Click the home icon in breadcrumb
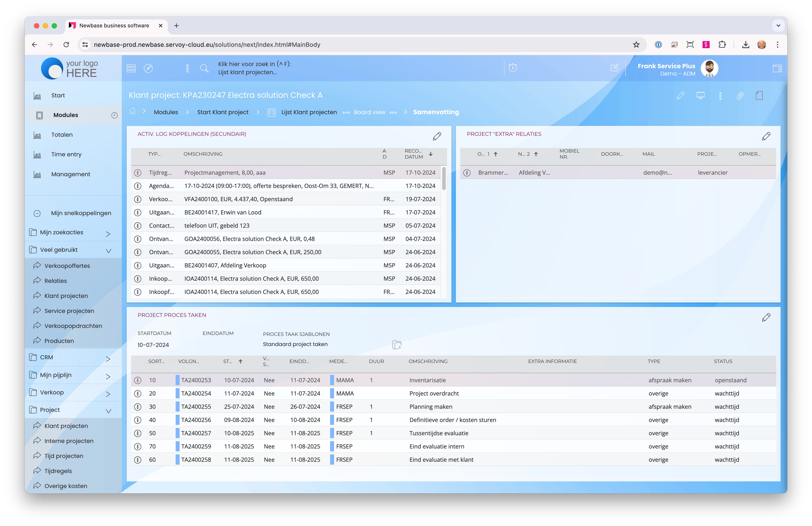This screenshot has height=526, width=812. (x=132, y=111)
